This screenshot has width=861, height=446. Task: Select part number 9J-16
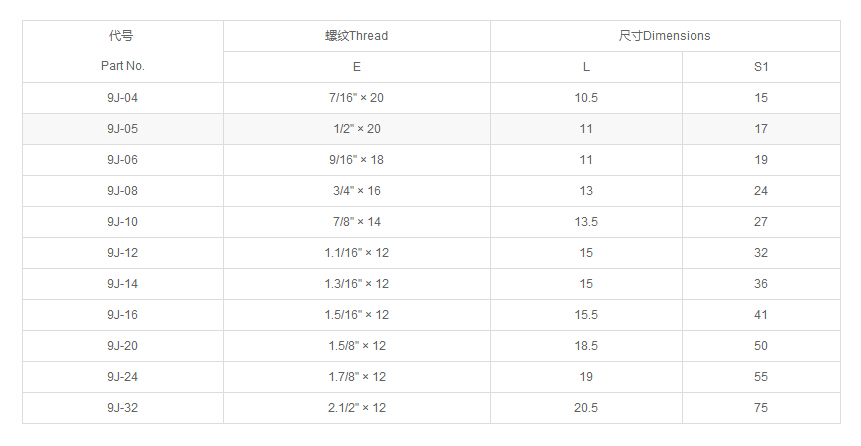point(122,315)
